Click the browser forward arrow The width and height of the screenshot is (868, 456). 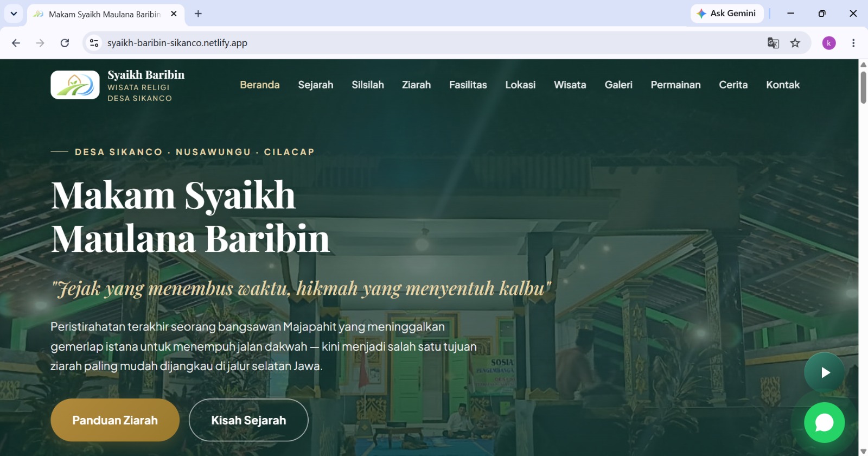click(x=40, y=43)
